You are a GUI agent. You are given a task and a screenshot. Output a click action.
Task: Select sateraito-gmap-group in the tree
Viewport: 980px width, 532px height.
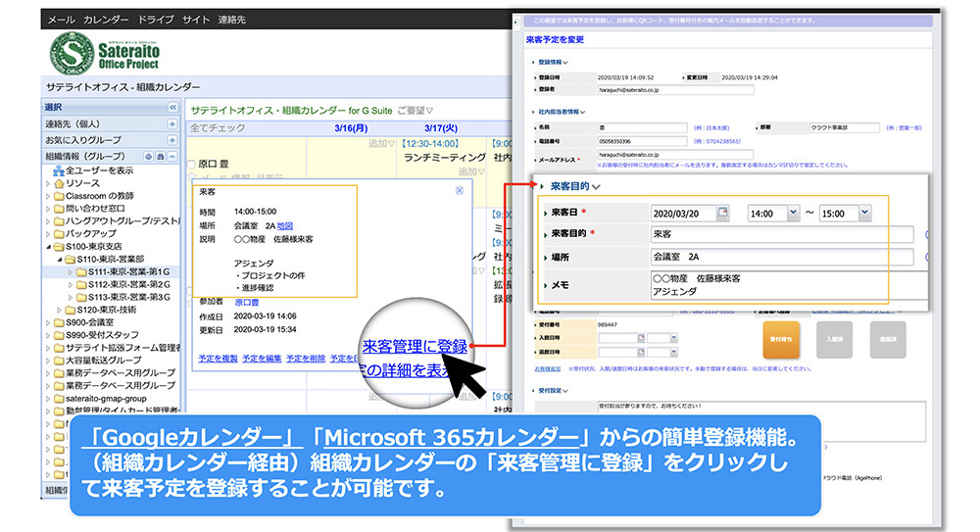coord(106,399)
